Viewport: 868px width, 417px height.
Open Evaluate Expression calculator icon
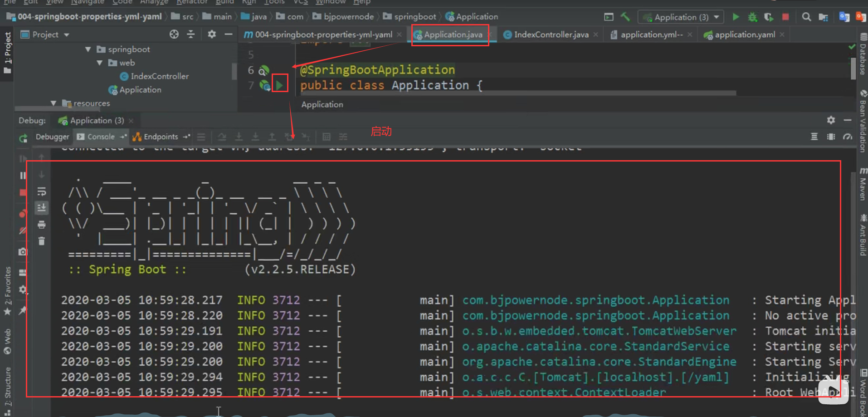pyautogui.click(x=326, y=137)
